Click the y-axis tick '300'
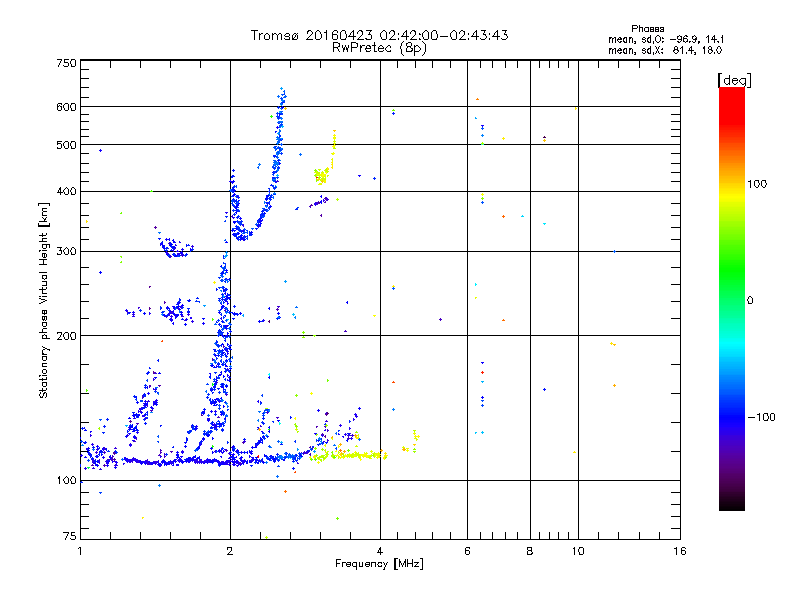 66,251
